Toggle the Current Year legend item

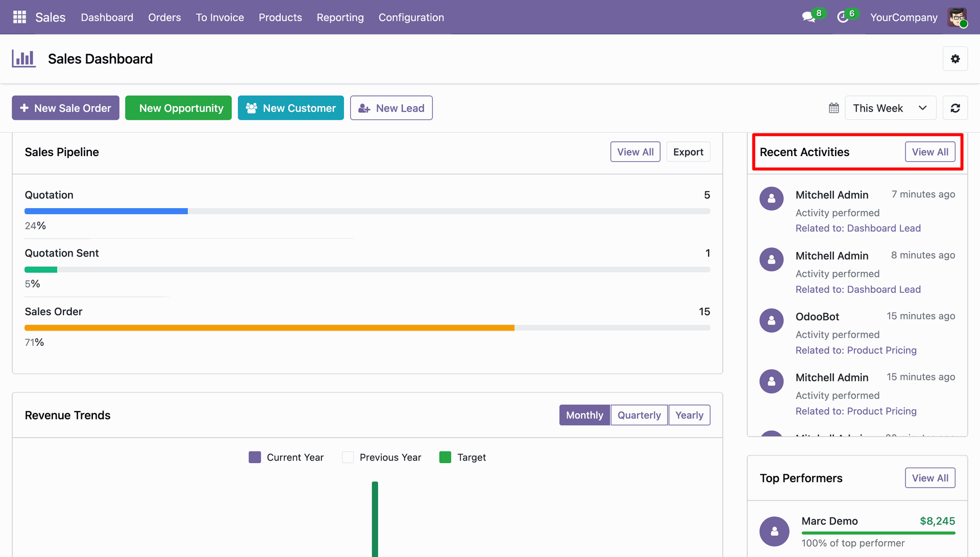point(286,458)
